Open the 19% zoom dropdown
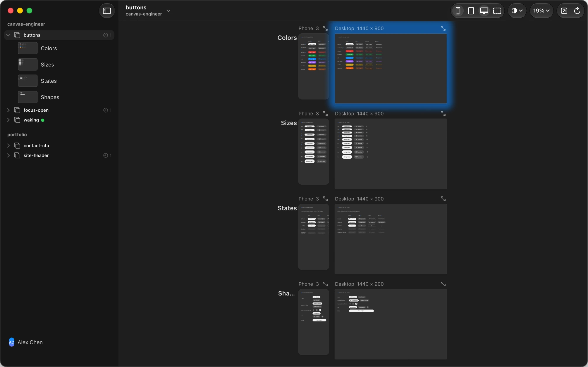This screenshot has height=367, width=588. click(541, 11)
